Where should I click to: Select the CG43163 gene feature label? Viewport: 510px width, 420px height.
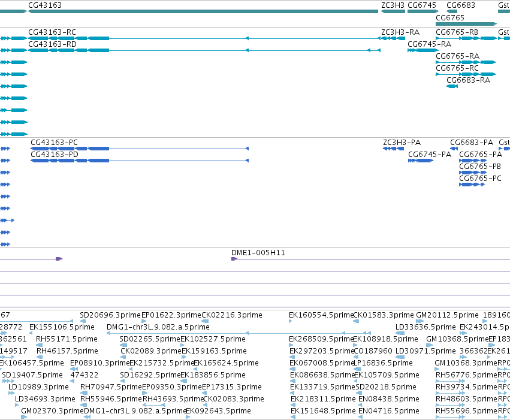pyautogui.click(x=45, y=5)
